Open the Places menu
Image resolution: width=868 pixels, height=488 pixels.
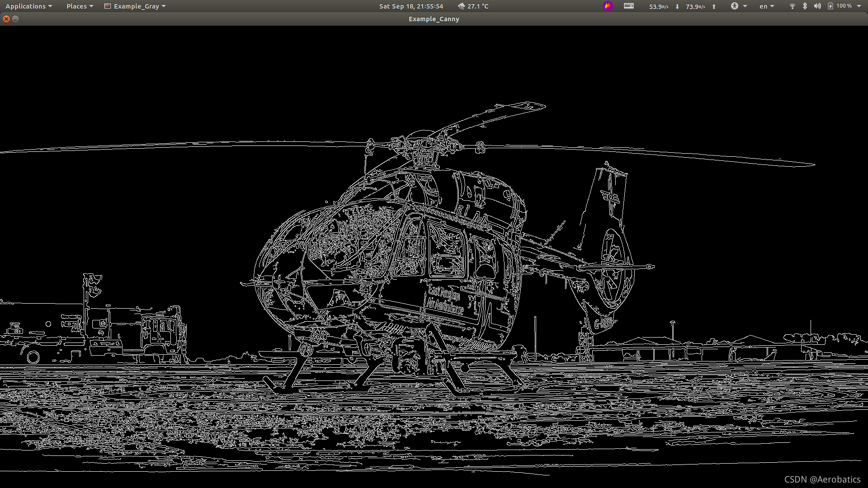coord(79,6)
